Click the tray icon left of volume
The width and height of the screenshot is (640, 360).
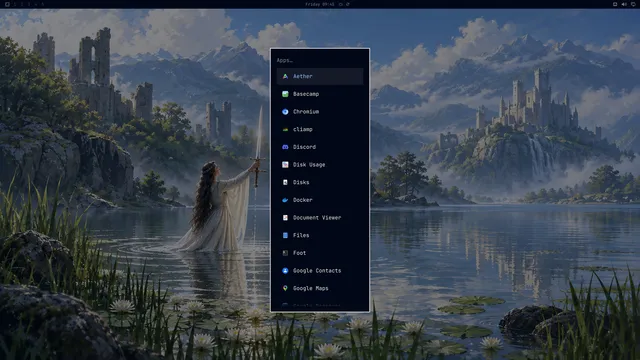coord(615,4)
